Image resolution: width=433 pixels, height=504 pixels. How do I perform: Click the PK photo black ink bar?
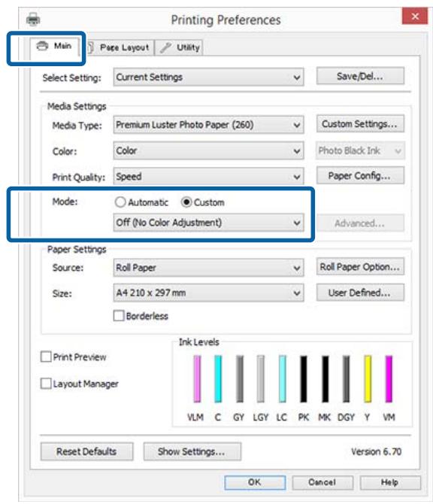[304, 378]
